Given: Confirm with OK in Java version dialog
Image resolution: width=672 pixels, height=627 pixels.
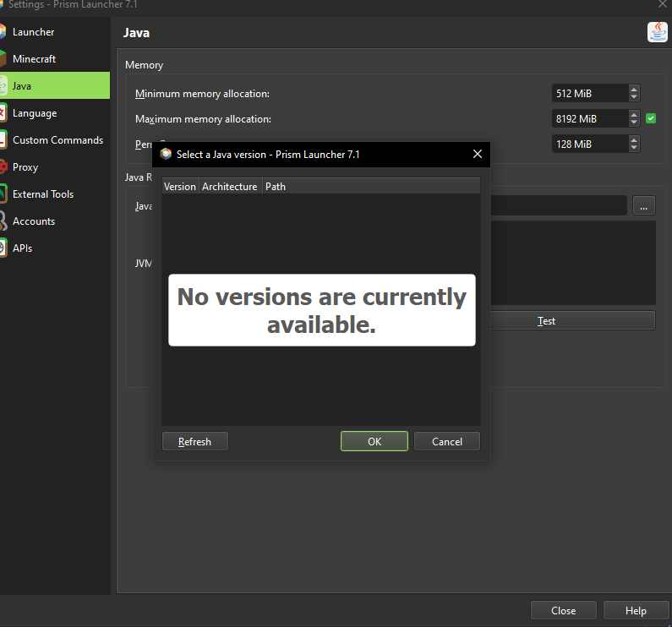Looking at the screenshot, I should (x=374, y=441).
